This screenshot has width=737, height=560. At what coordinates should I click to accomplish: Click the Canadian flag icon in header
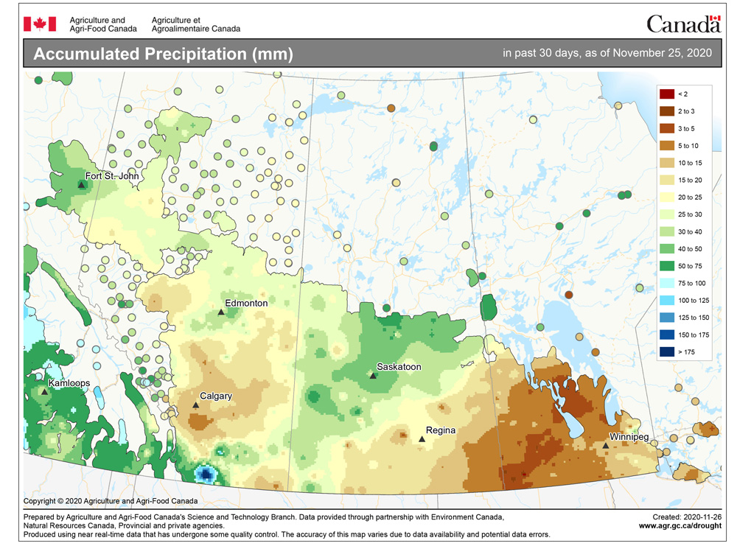pos(35,24)
